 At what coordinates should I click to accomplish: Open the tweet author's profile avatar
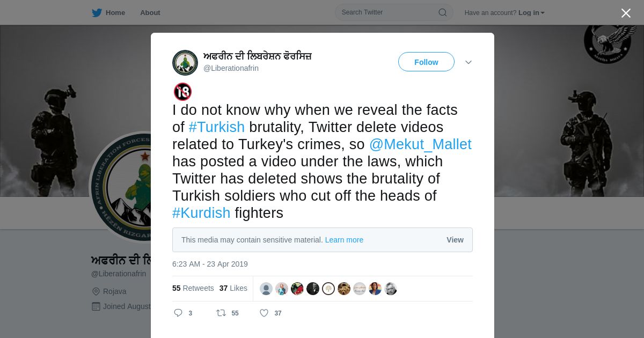(185, 63)
